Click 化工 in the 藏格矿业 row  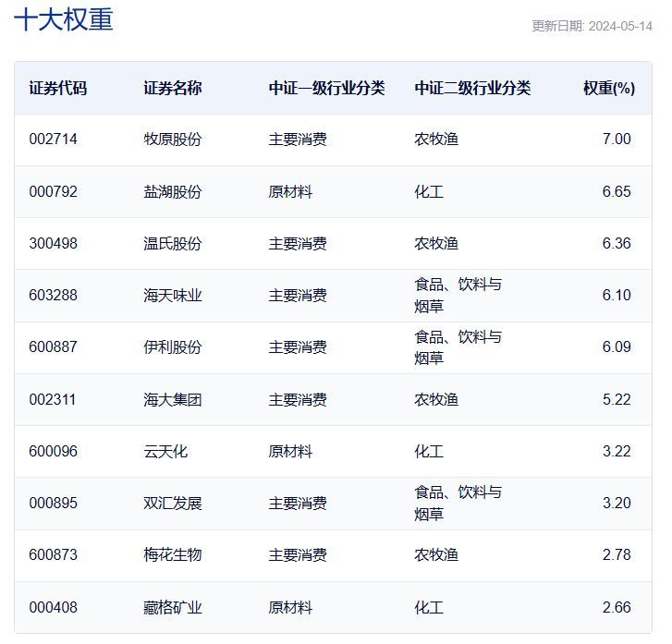click(429, 607)
